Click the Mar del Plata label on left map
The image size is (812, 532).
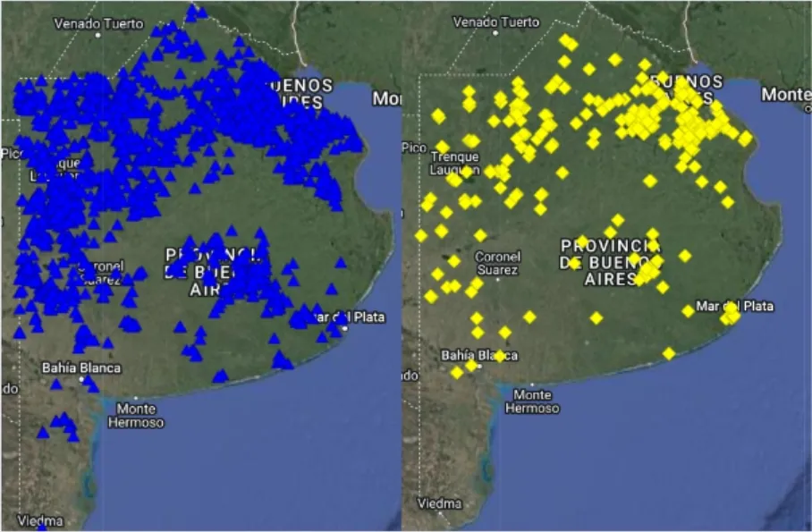pos(344,317)
